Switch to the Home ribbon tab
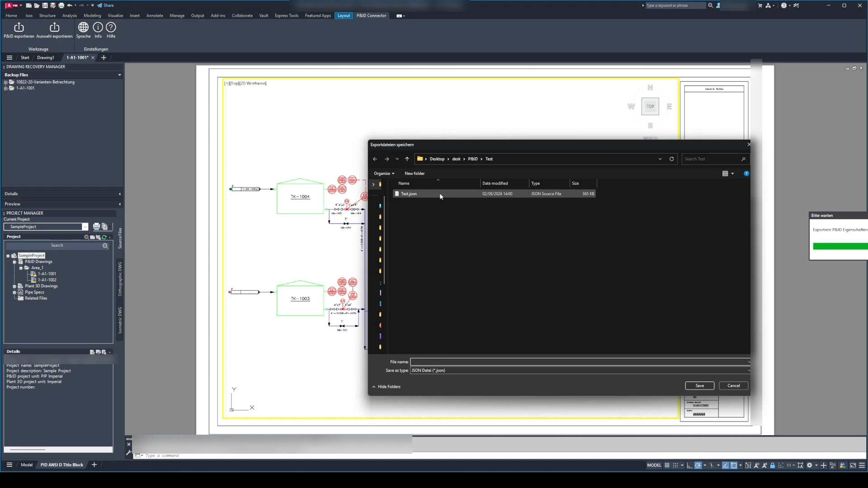Image resolution: width=868 pixels, height=488 pixels. tap(11, 16)
